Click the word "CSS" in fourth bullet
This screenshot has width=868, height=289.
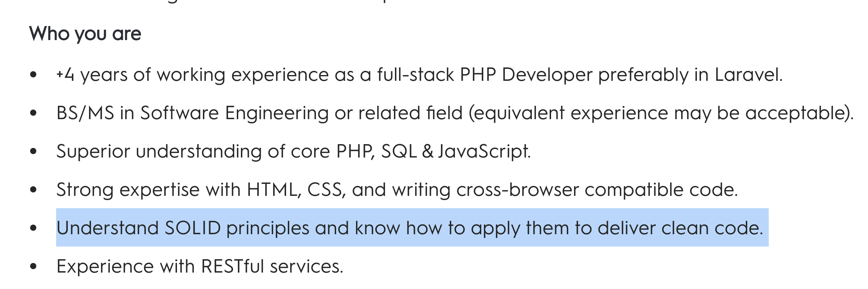pos(324,189)
